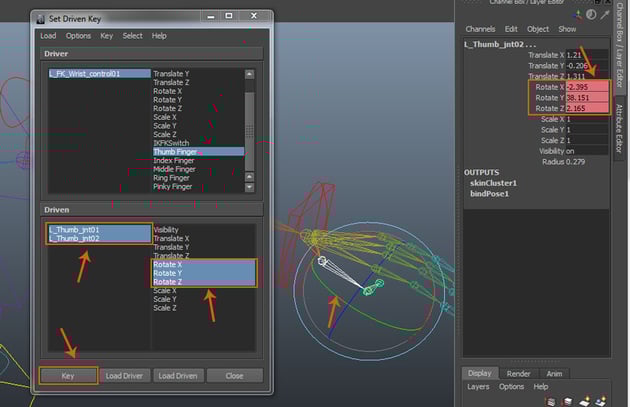Viewport: 630px width, 407px height.
Task: Switch to the Render layer tab
Action: pyautogui.click(x=518, y=373)
